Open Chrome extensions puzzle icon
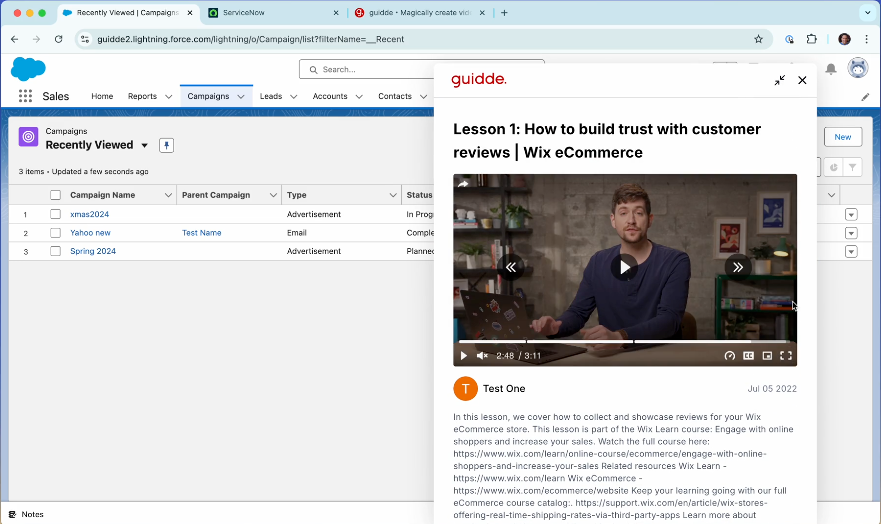Screen dimensions: 881x524 [x=811, y=39]
